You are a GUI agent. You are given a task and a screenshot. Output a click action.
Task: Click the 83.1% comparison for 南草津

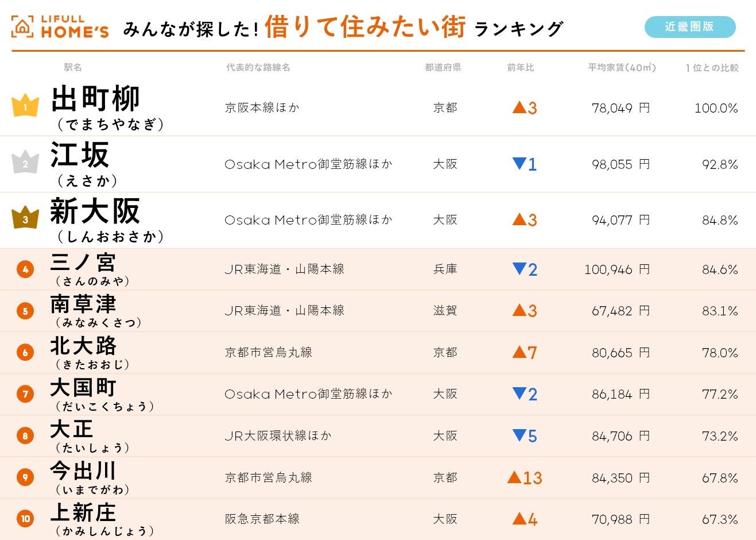(720, 311)
